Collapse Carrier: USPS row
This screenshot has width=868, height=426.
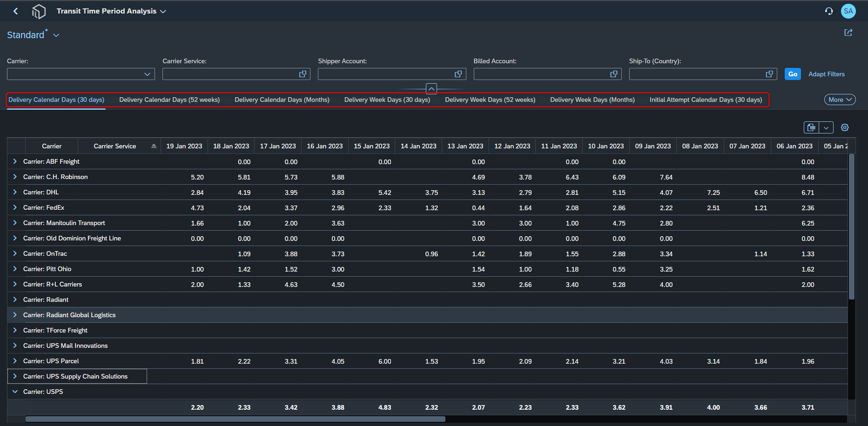pyautogui.click(x=15, y=392)
